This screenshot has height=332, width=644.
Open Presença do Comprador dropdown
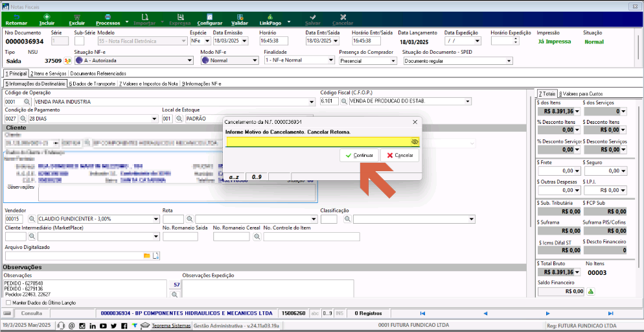(393, 61)
